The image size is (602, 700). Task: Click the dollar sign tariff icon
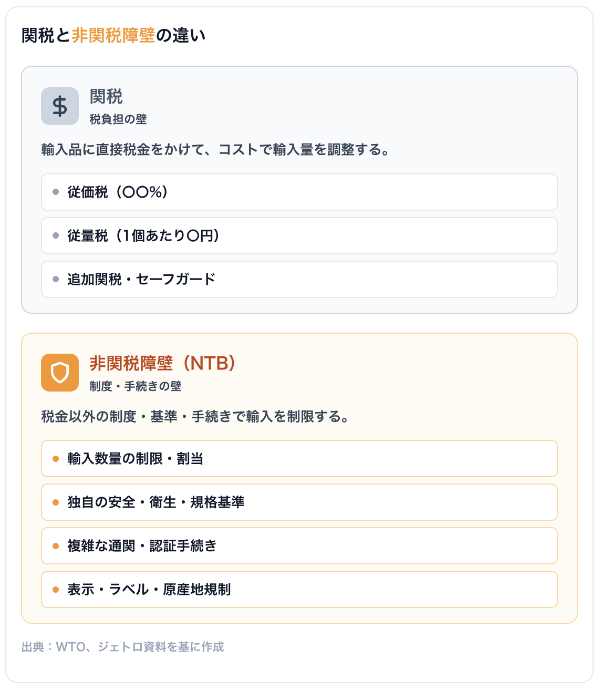pyautogui.click(x=60, y=106)
